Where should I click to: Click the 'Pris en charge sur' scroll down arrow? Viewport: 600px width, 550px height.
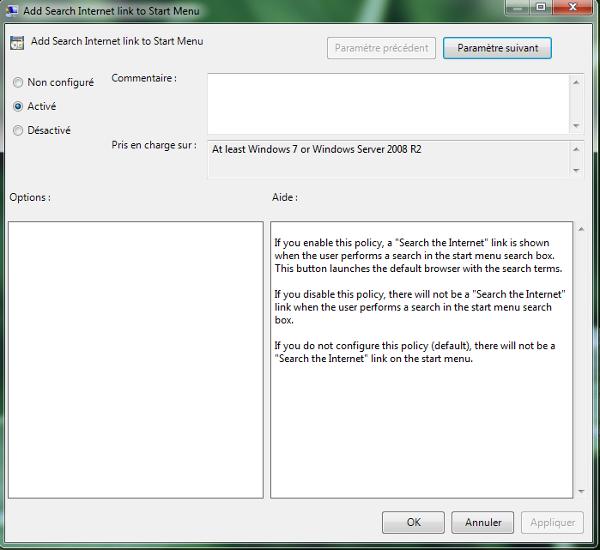(576, 170)
